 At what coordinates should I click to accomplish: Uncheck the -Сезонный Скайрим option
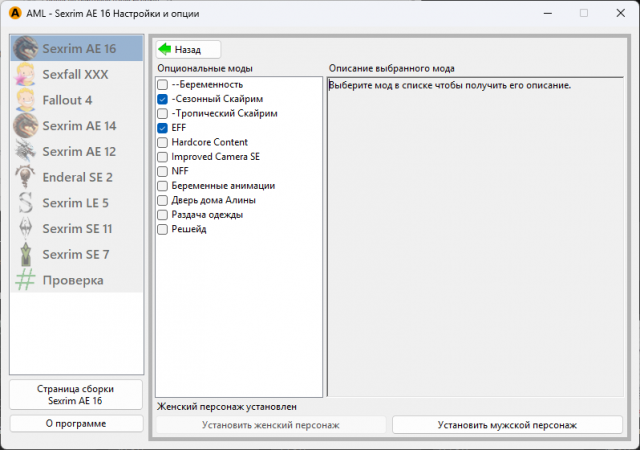pyautogui.click(x=163, y=100)
